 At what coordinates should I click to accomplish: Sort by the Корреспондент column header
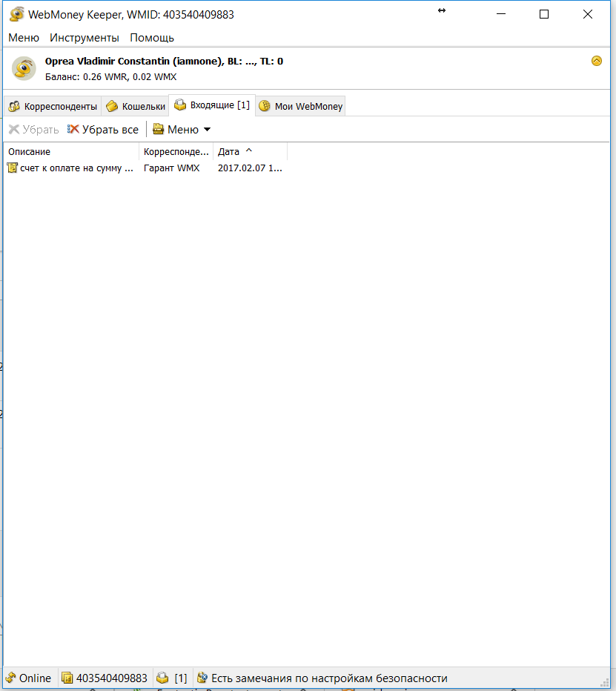coord(176,151)
